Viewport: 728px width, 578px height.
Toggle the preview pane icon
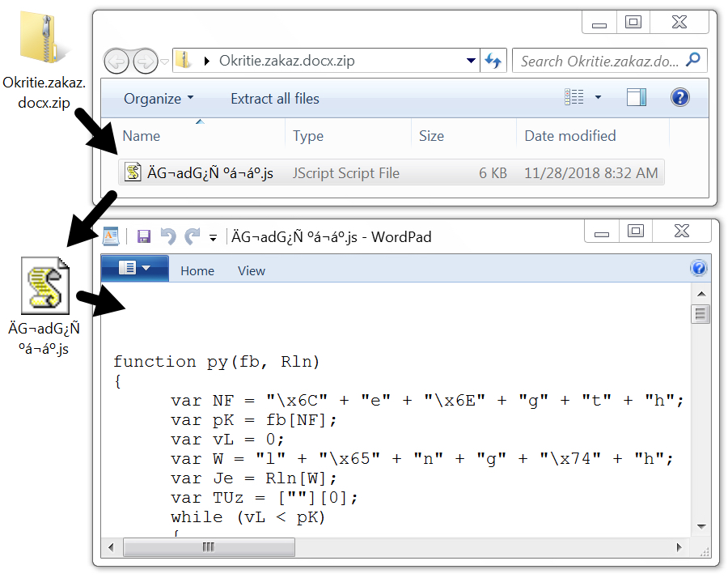pos(636,97)
